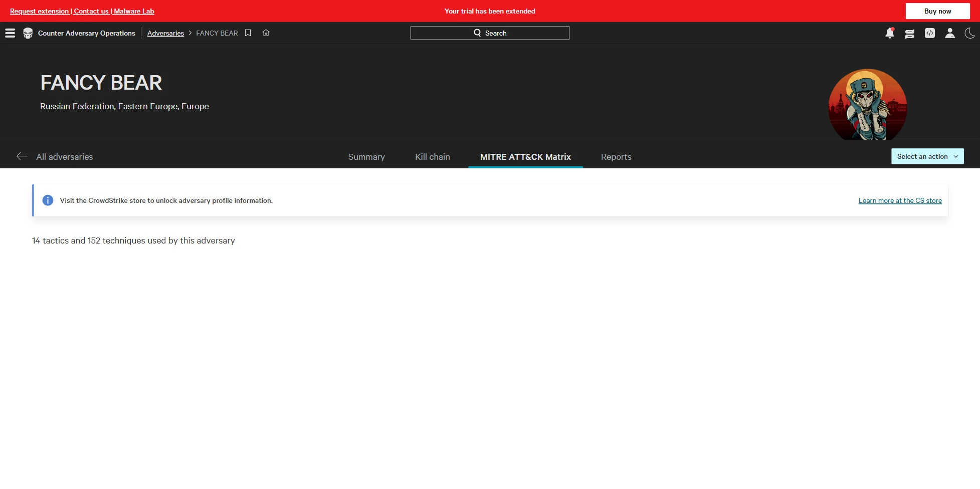Click the Your trial has been extended notice

[490, 11]
